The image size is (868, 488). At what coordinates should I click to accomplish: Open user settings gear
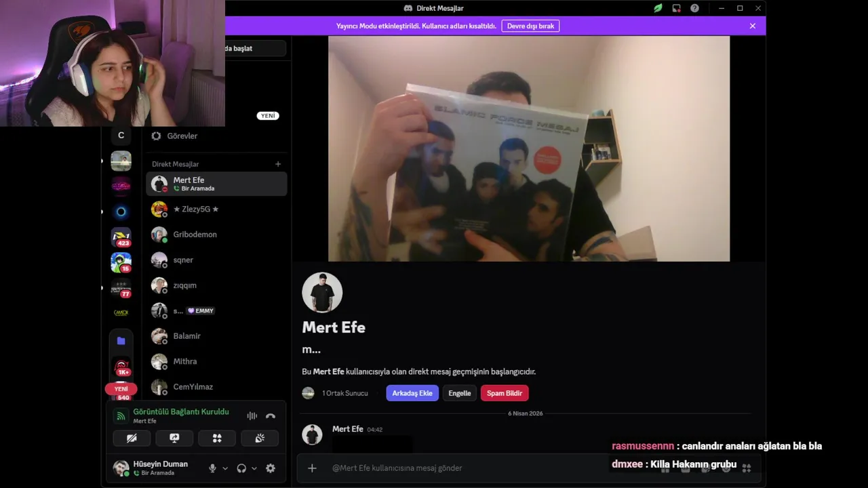[x=271, y=468]
